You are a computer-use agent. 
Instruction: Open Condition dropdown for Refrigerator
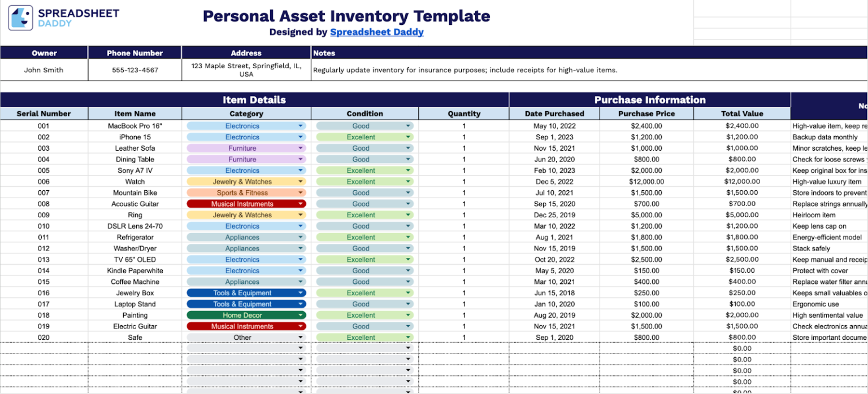coord(409,237)
